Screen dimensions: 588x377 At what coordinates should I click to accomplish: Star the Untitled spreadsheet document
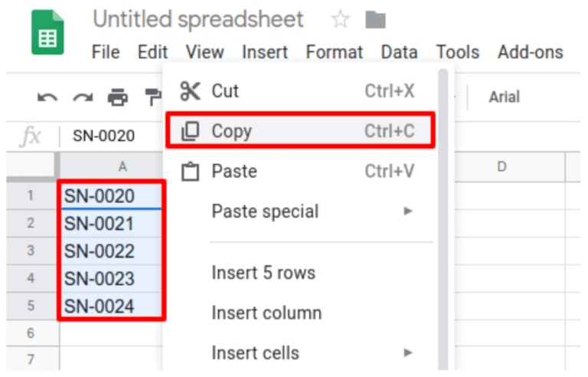coord(340,20)
